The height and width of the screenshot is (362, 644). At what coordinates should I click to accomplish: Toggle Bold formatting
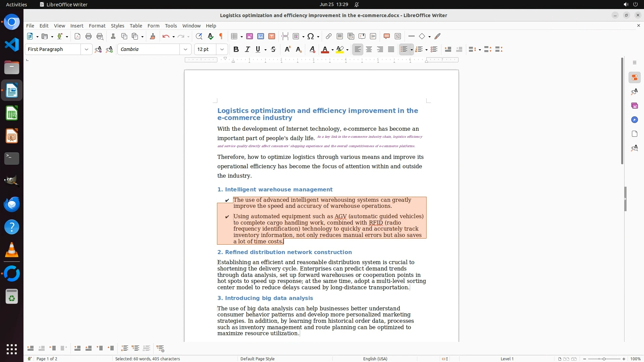click(236, 49)
